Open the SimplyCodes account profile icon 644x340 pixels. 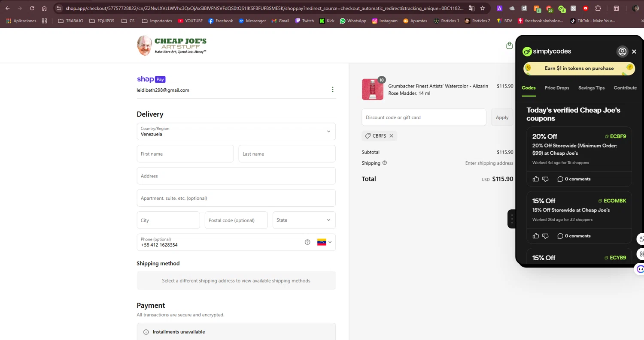tap(622, 51)
